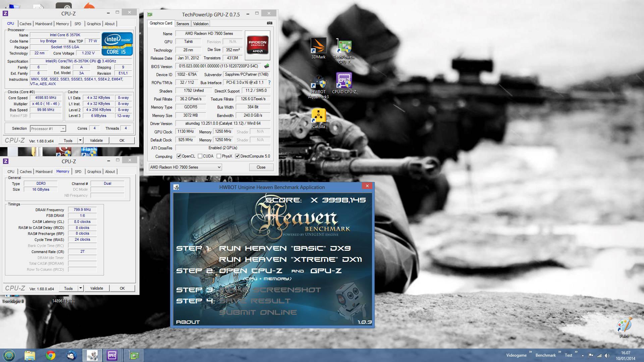Click OK in the upper CPU-Z window
The height and width of the screenshot is (362, 644).
(x=122, y=140)
